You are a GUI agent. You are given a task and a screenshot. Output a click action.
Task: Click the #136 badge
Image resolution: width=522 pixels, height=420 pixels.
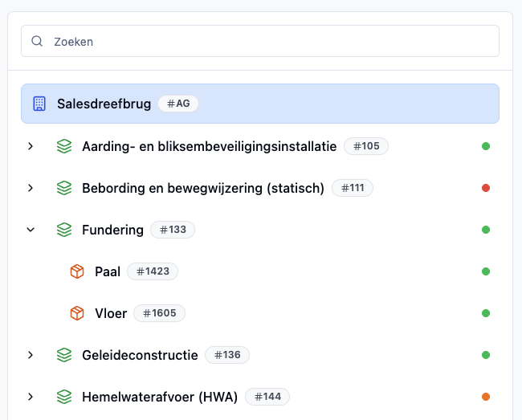[227, 355]
